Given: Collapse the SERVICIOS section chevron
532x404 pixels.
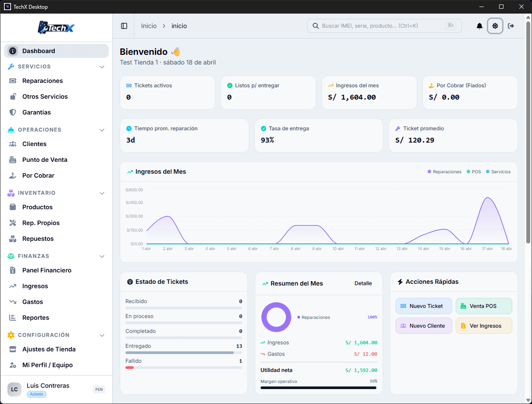Looking at the screenshot, I should (102, 67).
